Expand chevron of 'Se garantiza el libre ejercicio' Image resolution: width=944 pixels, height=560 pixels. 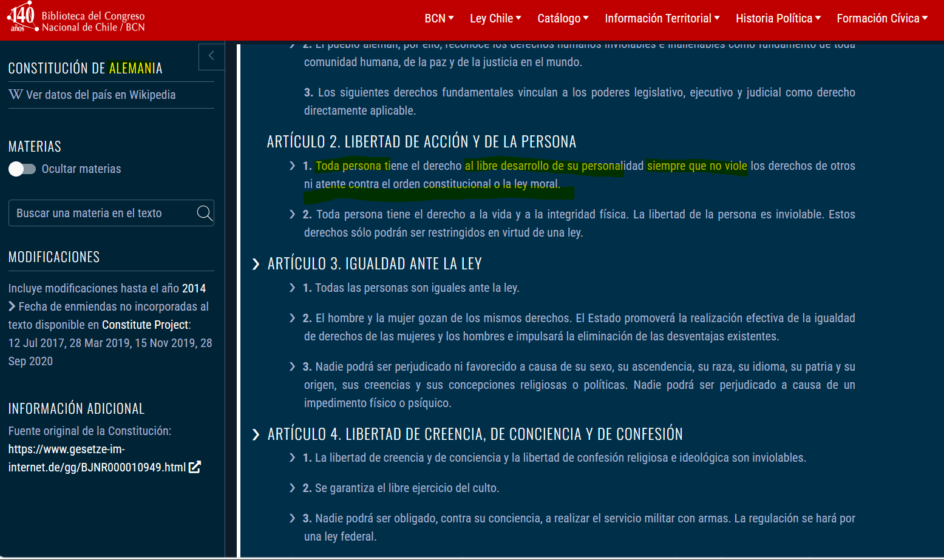[293, 488]
